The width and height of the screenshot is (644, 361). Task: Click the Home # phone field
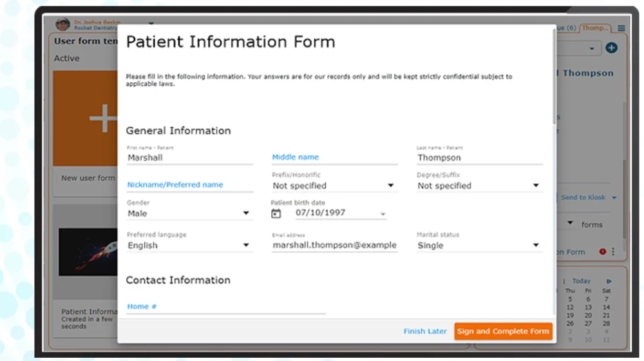tap(226, 307)
